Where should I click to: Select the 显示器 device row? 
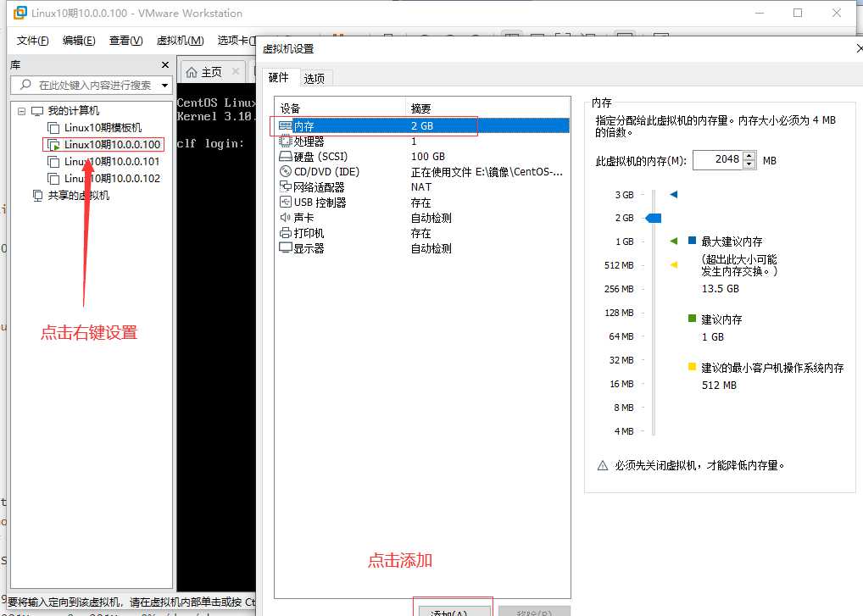click(421, 248)
